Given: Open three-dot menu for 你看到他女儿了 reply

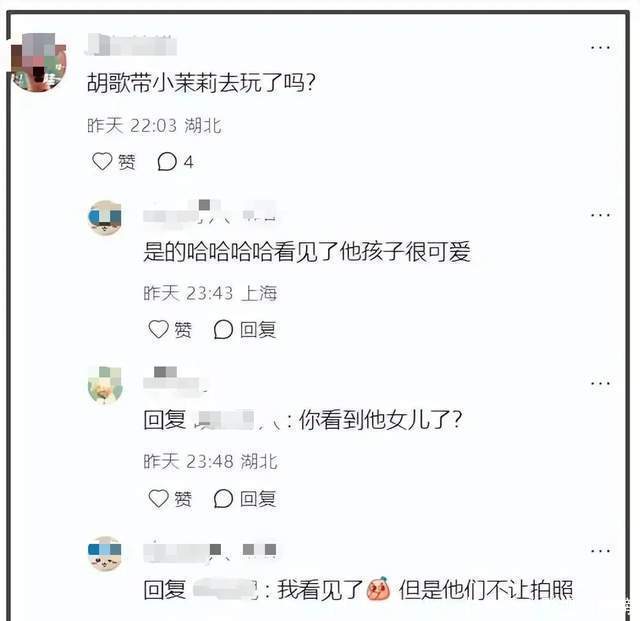Looking at the screenshot, I should click(x=600, y=383).
